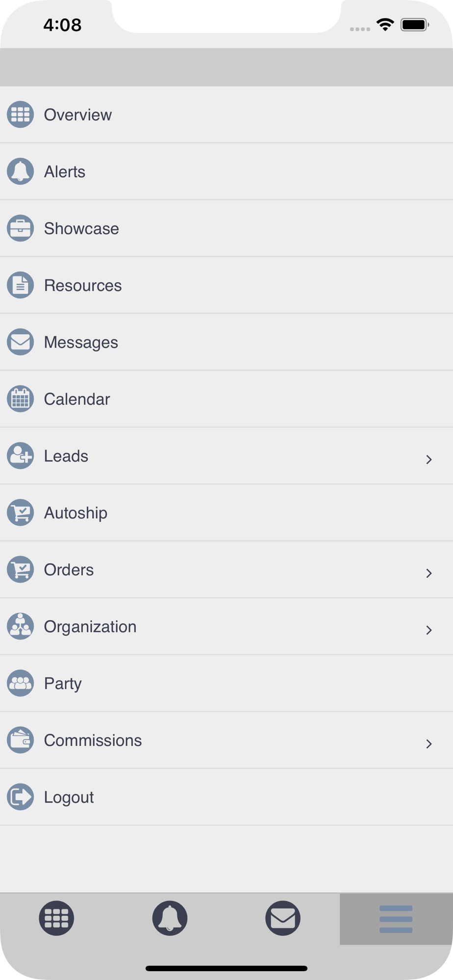This screenshot has height=980, width=453.
Task: Tap the Orders label text
Action: (69, 570)
